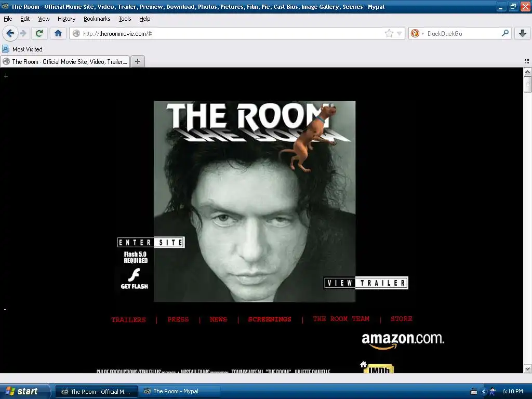Open a new tab with plus button
Viewport: 532px width, 399px height.
137,61
